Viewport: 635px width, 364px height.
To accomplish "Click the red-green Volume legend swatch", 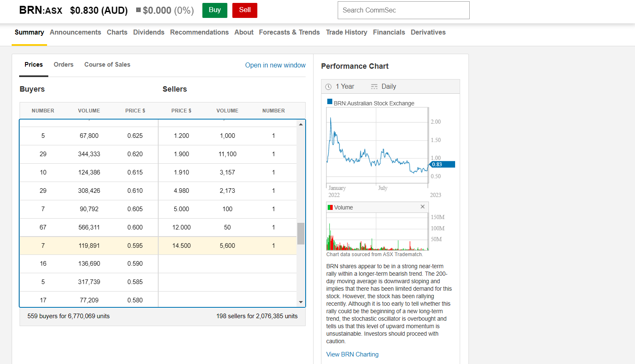I will [x=330, y=207].
